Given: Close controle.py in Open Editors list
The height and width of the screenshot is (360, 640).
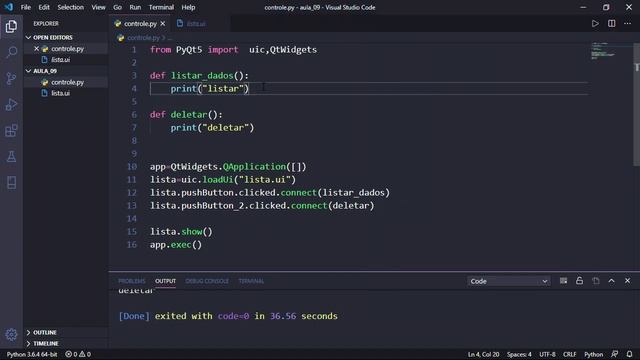Looking at the screenshot, I should pos(36,49).
